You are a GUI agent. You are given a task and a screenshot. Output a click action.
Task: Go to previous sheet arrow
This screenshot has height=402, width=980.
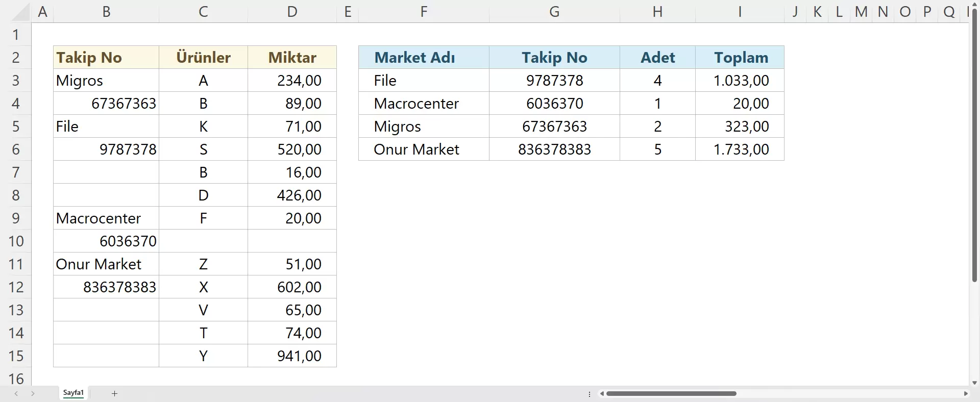16,393
